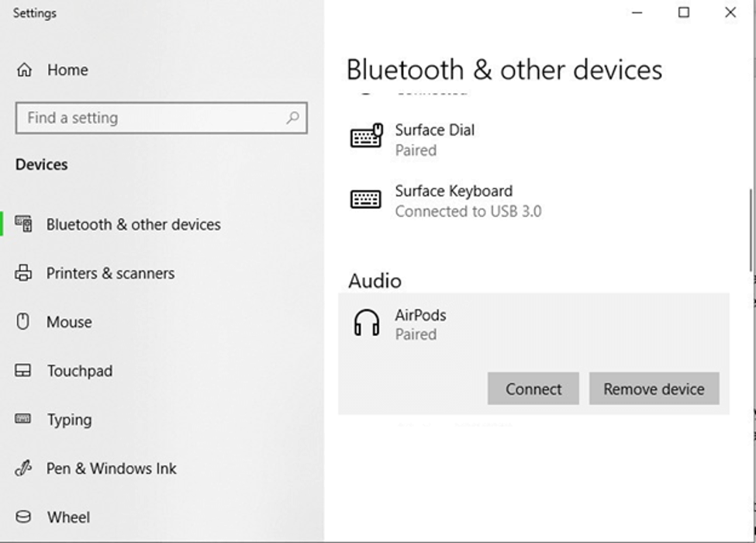Image resolution: width=756 pixels, height=543 pixels.
Task: Click the Wheel icon in sidebar
Action: [x=23, y=517]
